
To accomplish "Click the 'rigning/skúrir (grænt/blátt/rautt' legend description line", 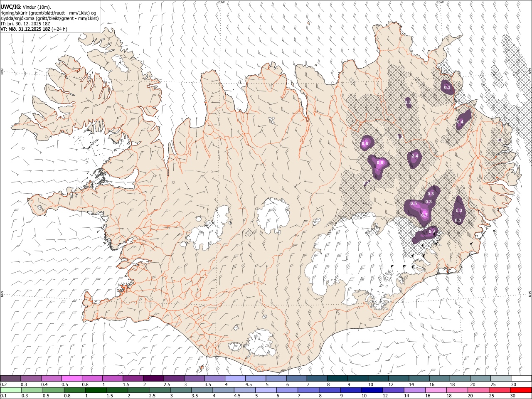I will pyautogui.click(x=48, y=12).
